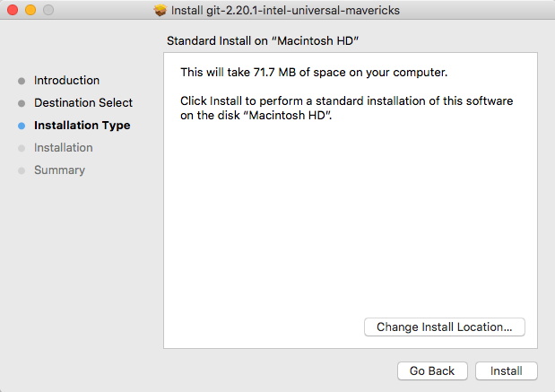Select the Destination Select step
Viewport: 555px width, 392px height.
(x=82, y=103)
